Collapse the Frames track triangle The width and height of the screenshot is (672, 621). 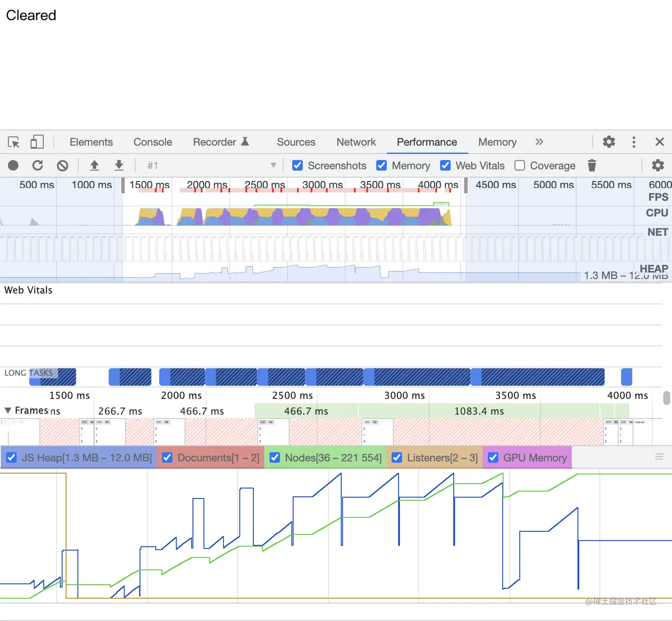8,410
